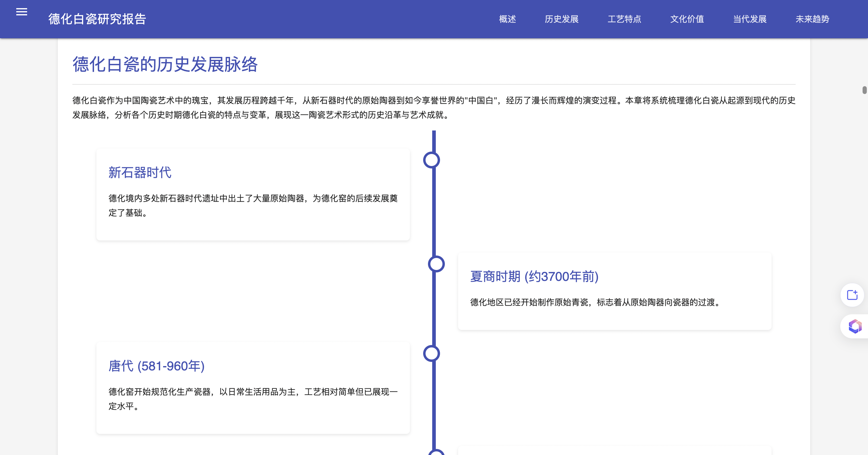Select the 工艺特点 nav item
The image size is (868, 455).
pyautogui.click(x=624, y=19)
